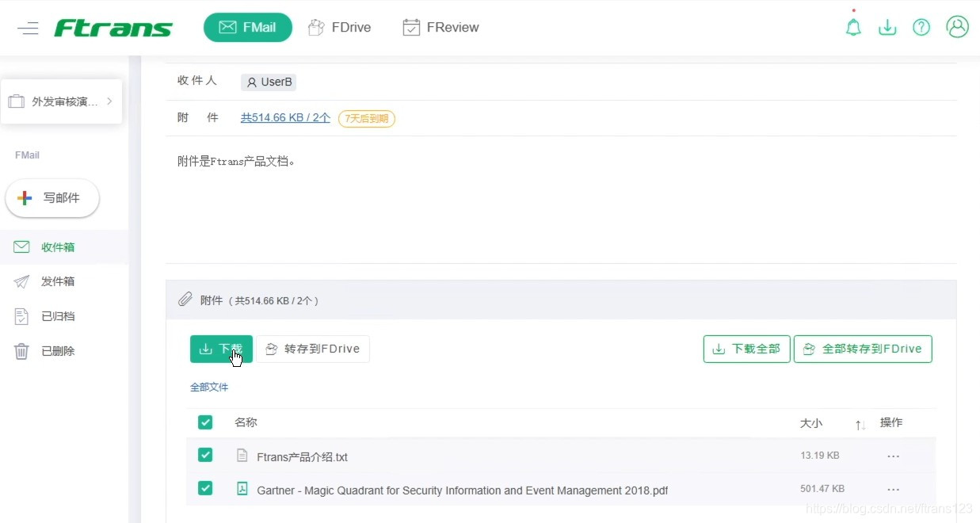
Task: Uncheck the Ftrans产品介绍.txt checkbox
Action: tap(205, 455)
